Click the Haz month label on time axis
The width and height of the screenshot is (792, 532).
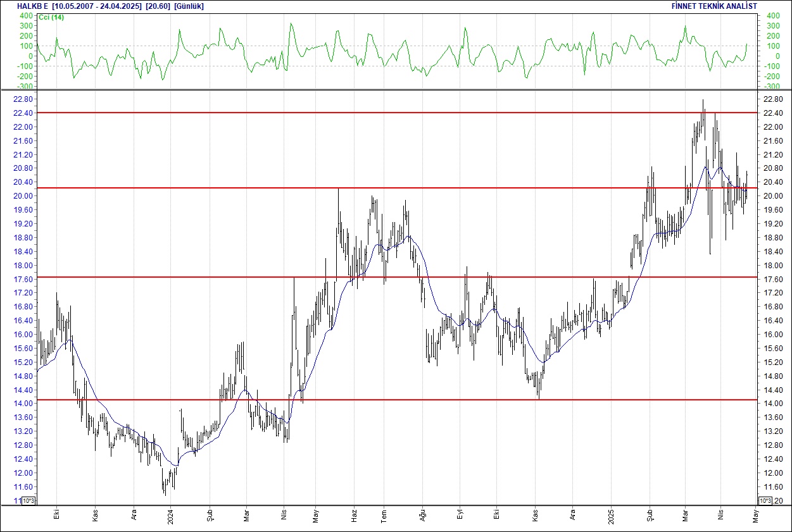click(x=355, y=516)
